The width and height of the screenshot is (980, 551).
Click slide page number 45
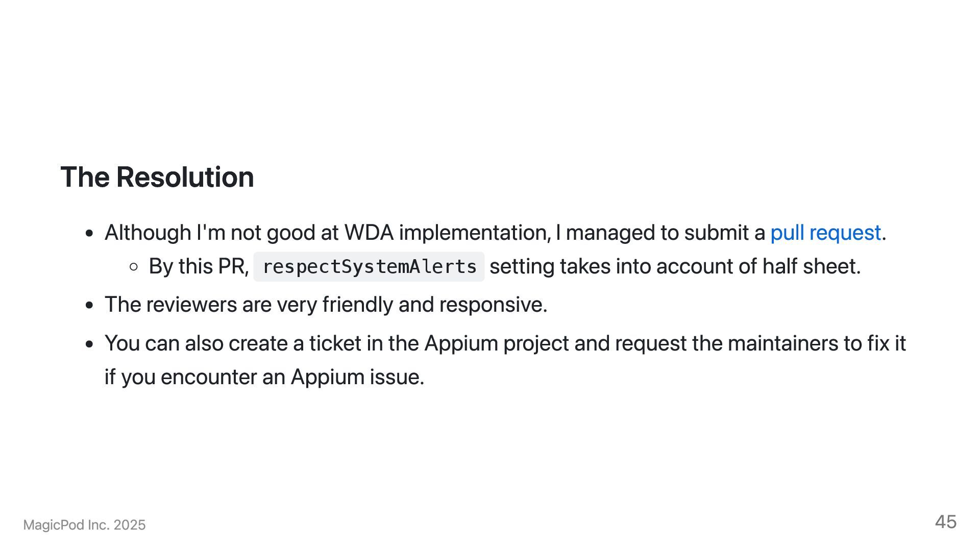point(945,522)
